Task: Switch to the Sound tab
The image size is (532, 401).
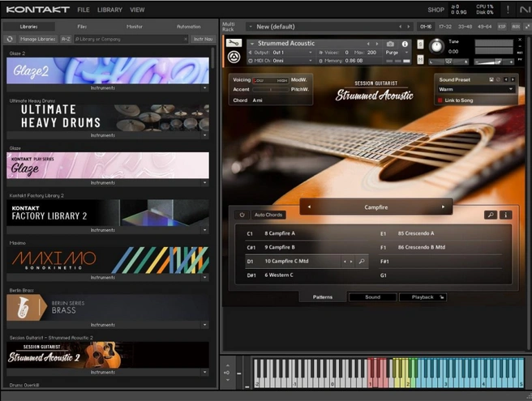Action: click(372, 297)
